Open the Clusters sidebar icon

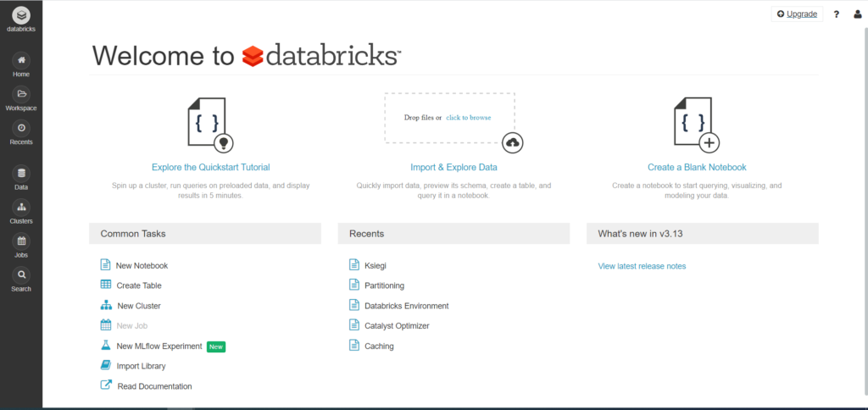click(21, 208)
